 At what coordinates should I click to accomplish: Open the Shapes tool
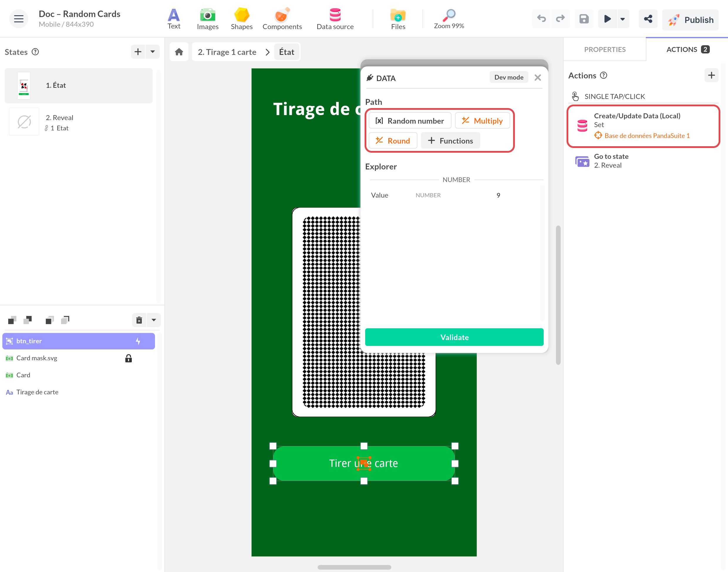[241, 19]
